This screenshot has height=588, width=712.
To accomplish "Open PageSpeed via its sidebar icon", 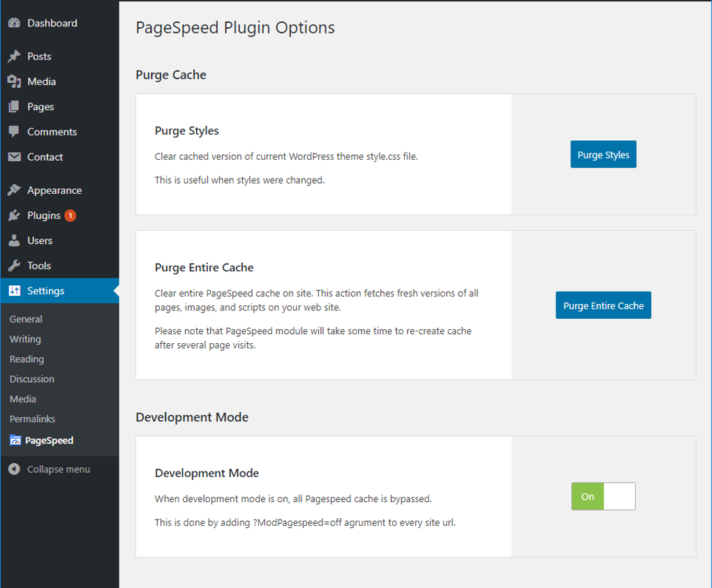I will click(14, 440).
